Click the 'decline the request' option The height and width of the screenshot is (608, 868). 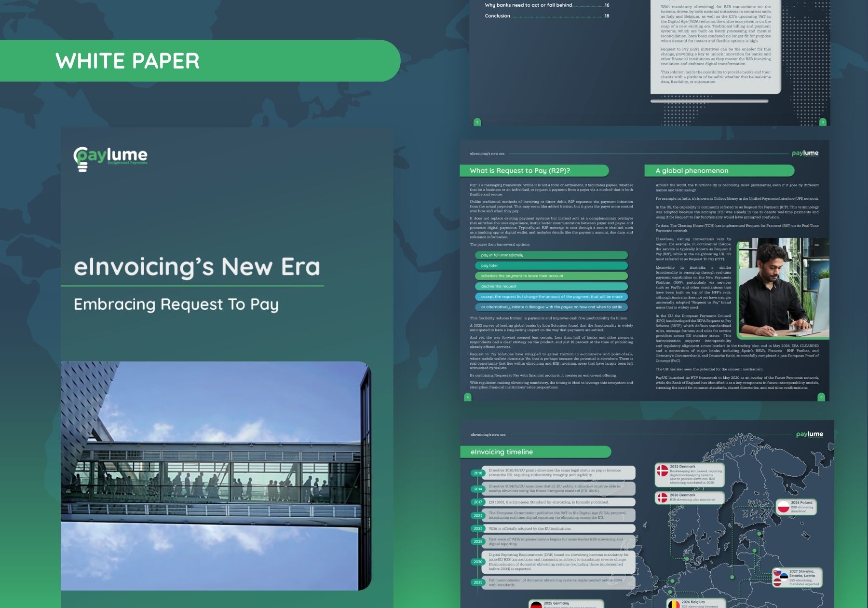(x=551, y=286)
